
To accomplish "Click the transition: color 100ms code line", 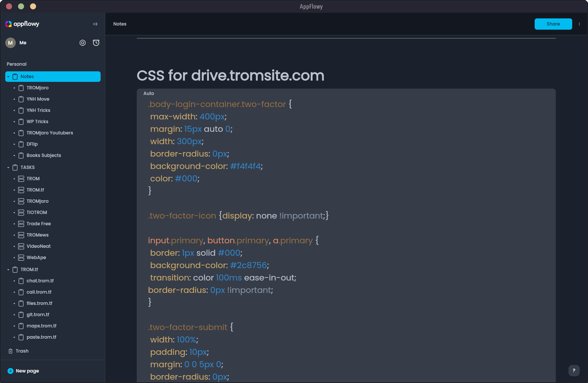I will point(223,278).
